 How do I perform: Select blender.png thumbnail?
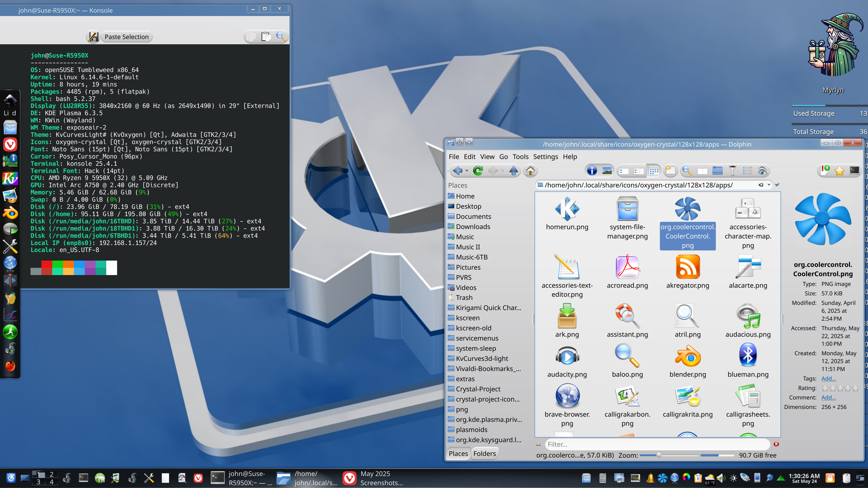click(x=687, y=355)
